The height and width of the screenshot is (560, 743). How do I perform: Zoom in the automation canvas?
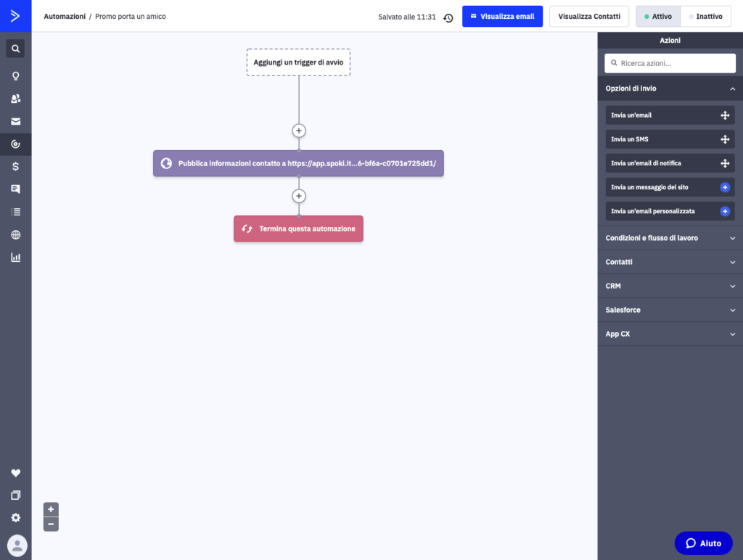point(51,509)
